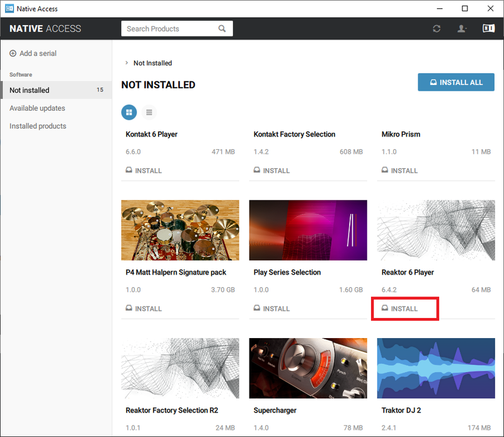Click the refresh icon in the header
Image resolution: width=504 pixels, height=437 pixels.
pyautogui.click(x=437, y=29)
